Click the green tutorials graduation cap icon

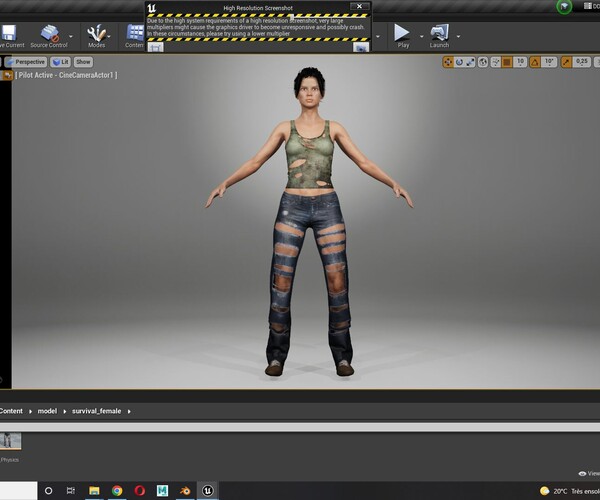pos(564,7)
